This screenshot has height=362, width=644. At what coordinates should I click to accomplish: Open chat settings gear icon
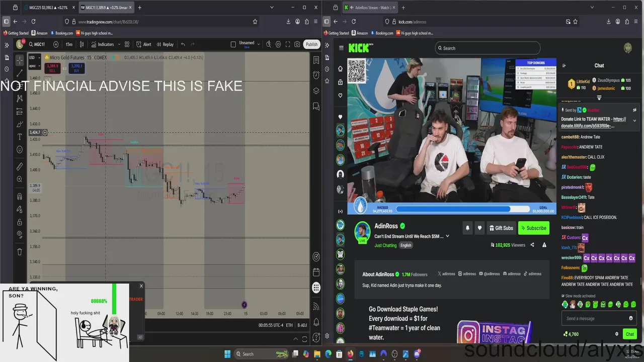(617, 334)
